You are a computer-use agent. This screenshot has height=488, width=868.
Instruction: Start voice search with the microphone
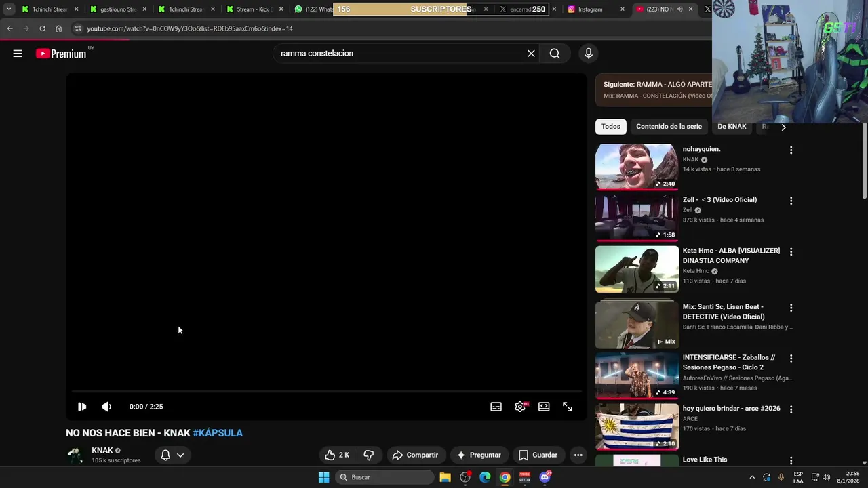[x=589, y=54]
